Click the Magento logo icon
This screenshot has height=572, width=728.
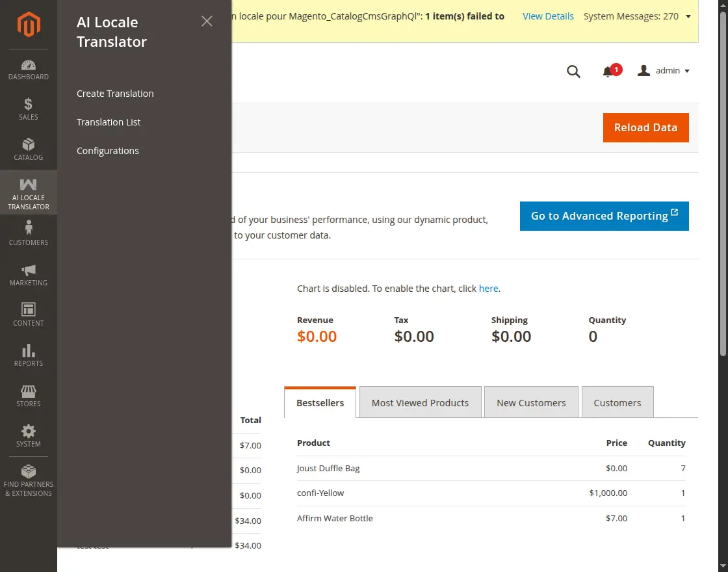(29, 25)
